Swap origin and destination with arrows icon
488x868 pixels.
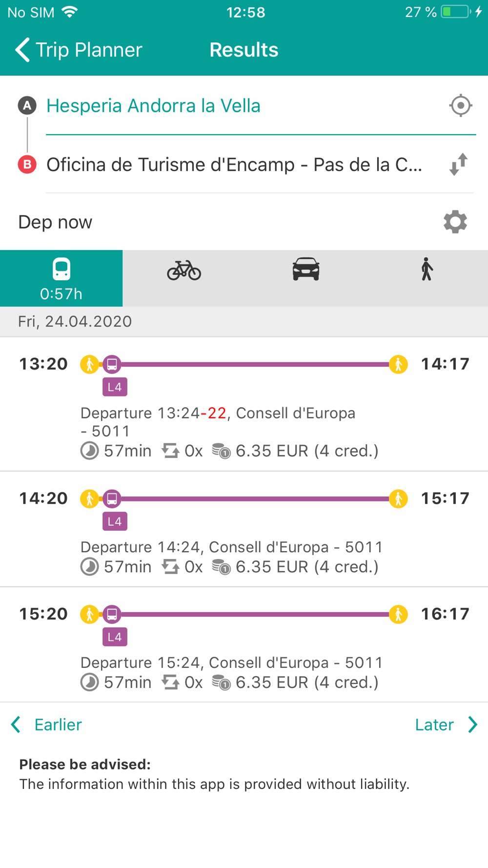[x=458, y=165]
